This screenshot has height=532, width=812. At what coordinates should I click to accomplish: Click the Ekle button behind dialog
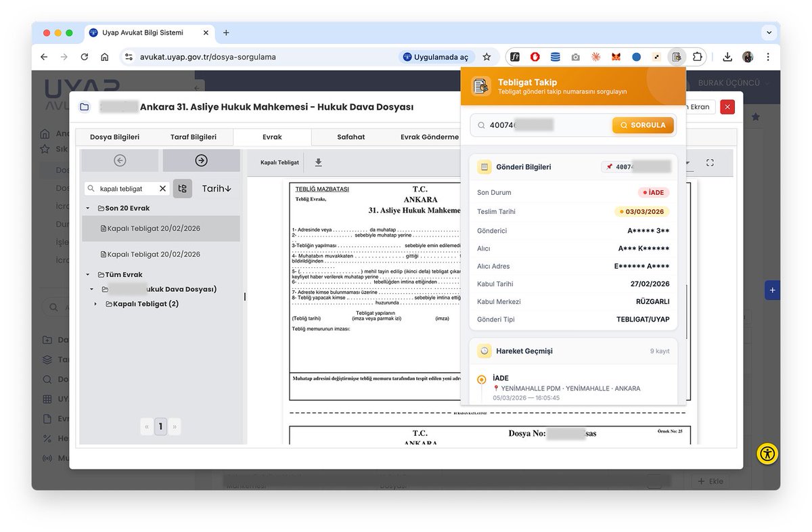click(710, 481)
